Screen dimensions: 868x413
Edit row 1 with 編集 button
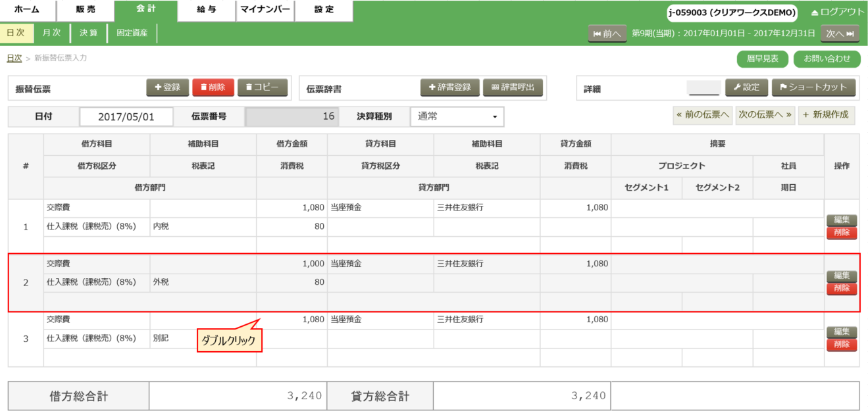coord(842,220)
